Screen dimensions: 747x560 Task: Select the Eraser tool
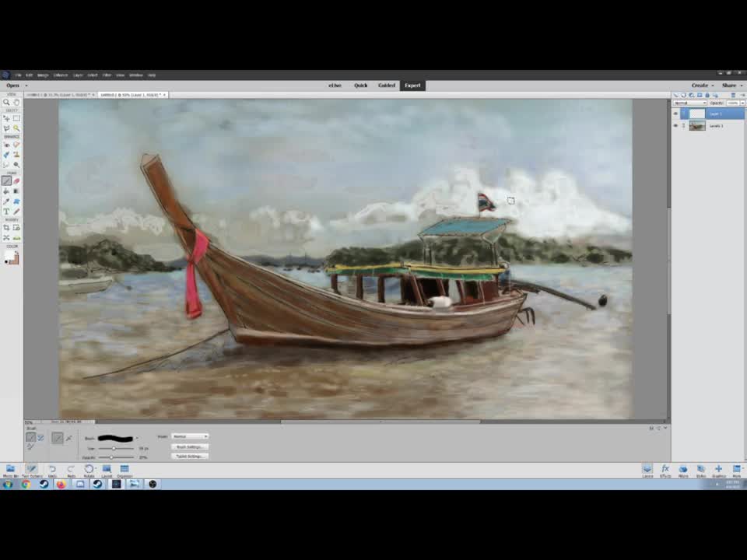[x=16, y=181]
